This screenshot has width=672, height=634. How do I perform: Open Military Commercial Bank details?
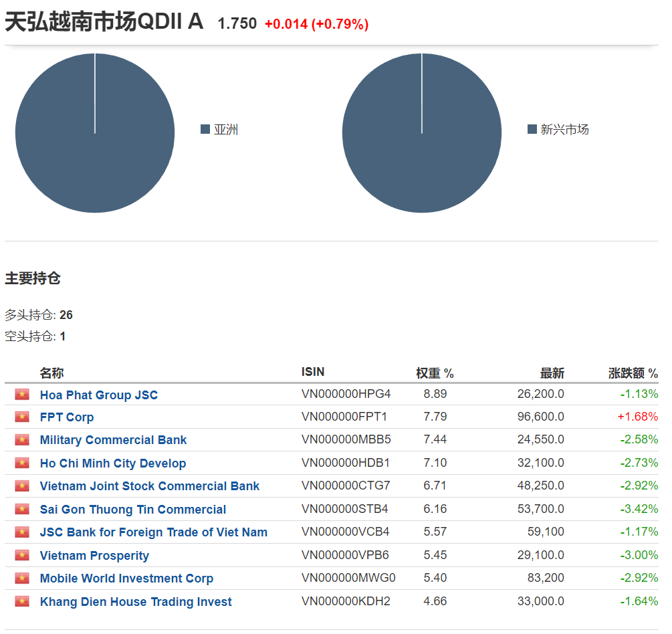113,440
